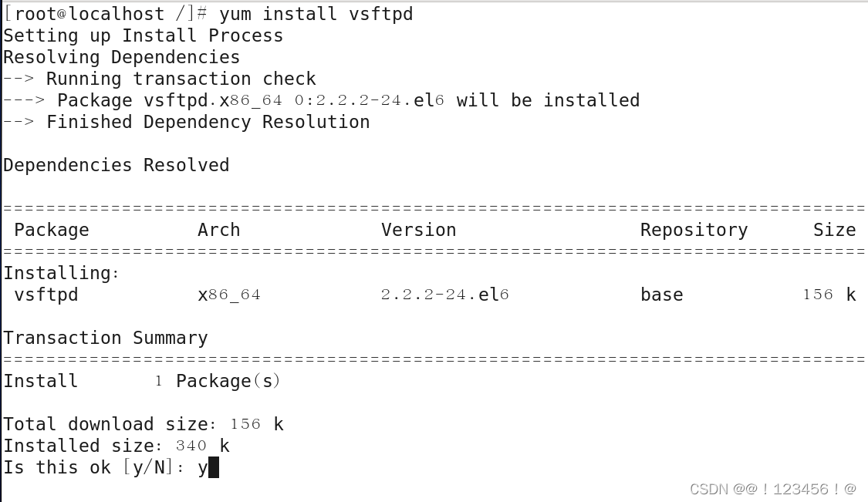Click the 2.2.2-24.el6 version value in table
The image size is (868, 502).
coord(444,295)
